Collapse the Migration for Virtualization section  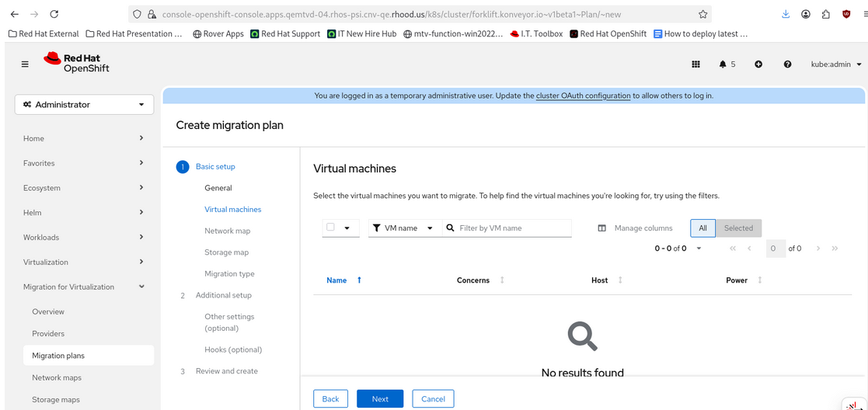(84, 287)
